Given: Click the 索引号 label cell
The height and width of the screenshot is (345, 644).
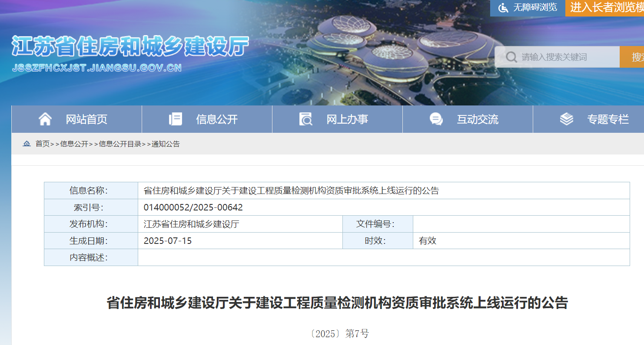Looking at the screenshot, I should pos(91,207).
